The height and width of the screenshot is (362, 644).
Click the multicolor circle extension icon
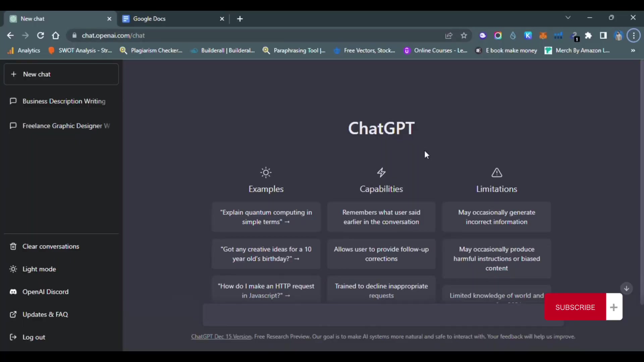click(x=498, y=36)
